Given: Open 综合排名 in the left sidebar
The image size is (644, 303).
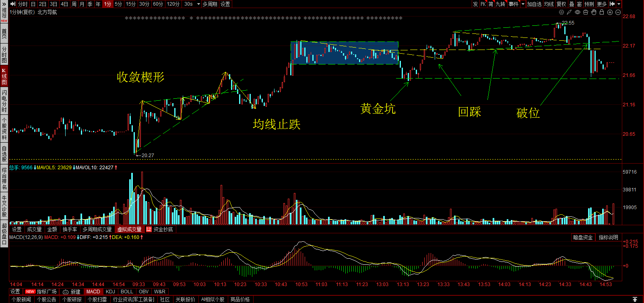Looking at the screenshot, I should tap(4, 178).
